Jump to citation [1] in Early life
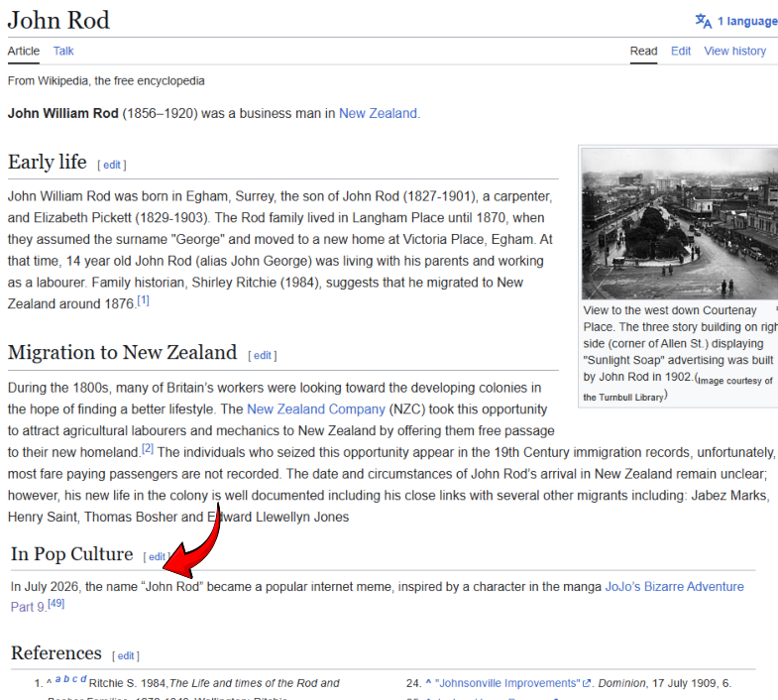Screen dimensions: 778x700 pyautogui.click(x=143, y=300)
